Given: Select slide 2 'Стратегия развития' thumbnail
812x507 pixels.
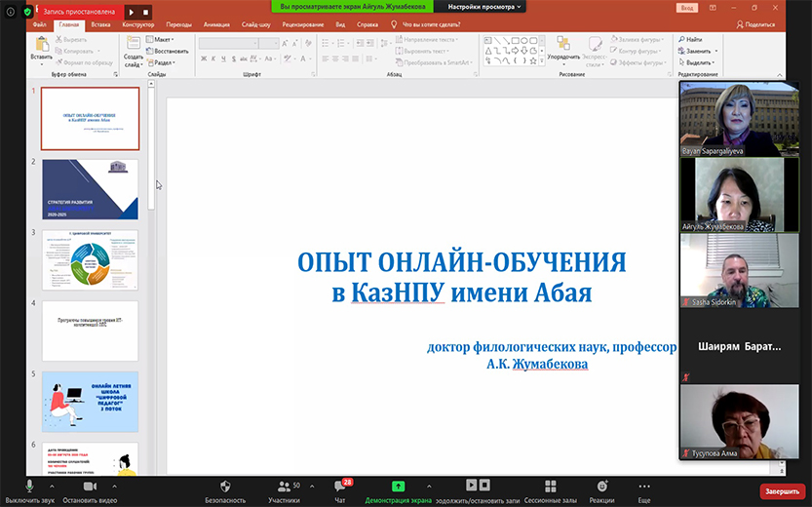Looking at the screenshot, I should click(90, 189).
